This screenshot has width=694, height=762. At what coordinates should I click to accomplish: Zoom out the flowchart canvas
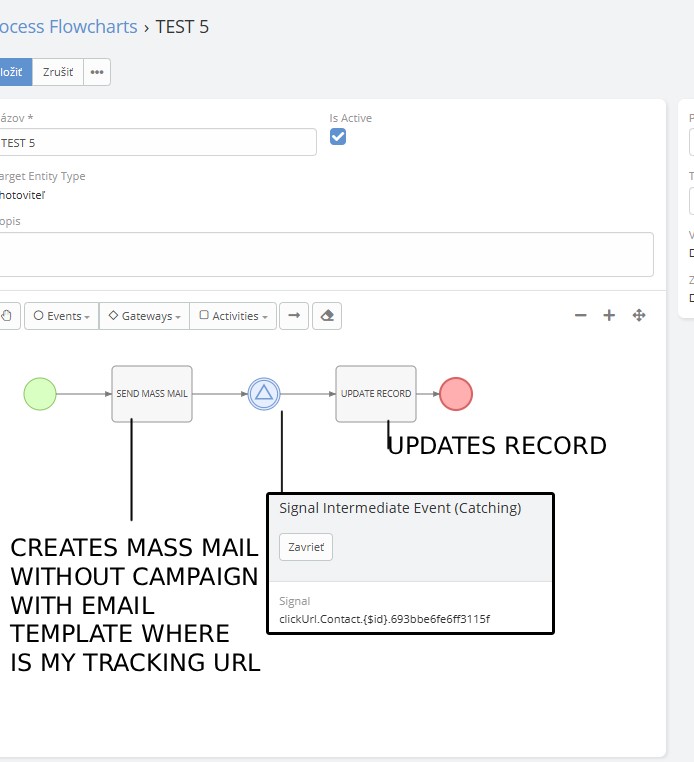[580, 316]
